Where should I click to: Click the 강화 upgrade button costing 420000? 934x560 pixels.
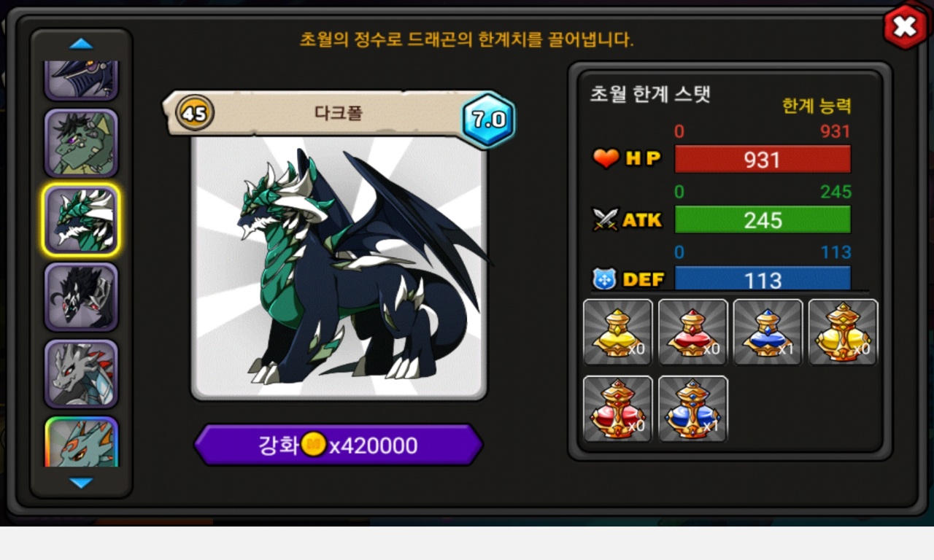tap(339, 445)
